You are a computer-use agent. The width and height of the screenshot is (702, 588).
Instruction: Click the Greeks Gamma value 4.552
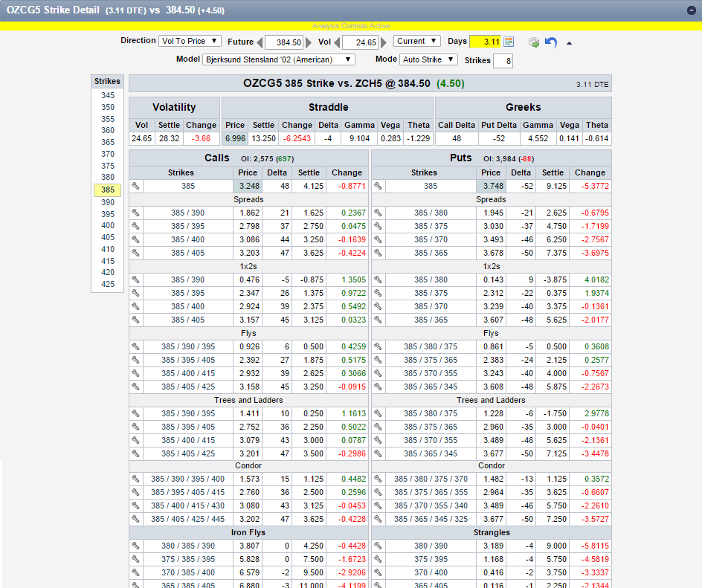pos(538,139)
